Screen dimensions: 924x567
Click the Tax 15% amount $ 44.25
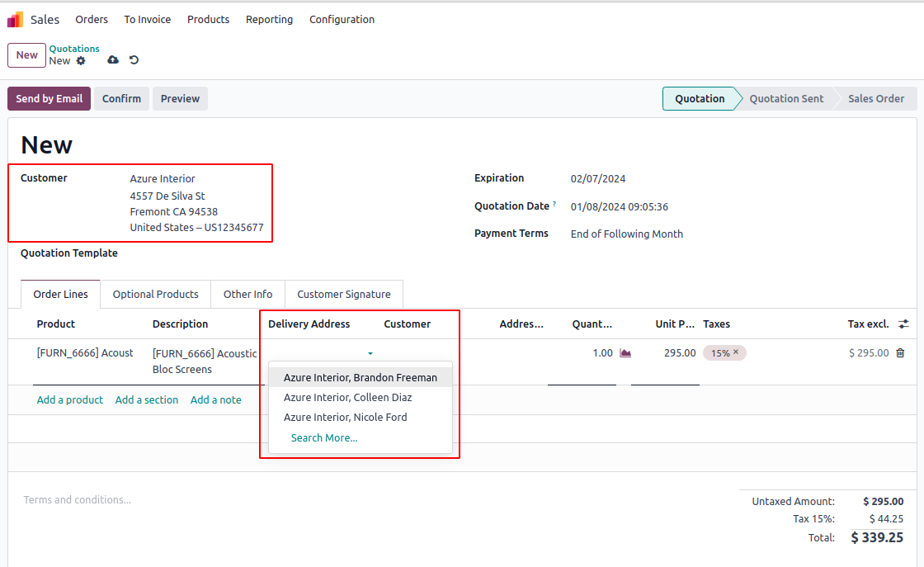[886, 518]
